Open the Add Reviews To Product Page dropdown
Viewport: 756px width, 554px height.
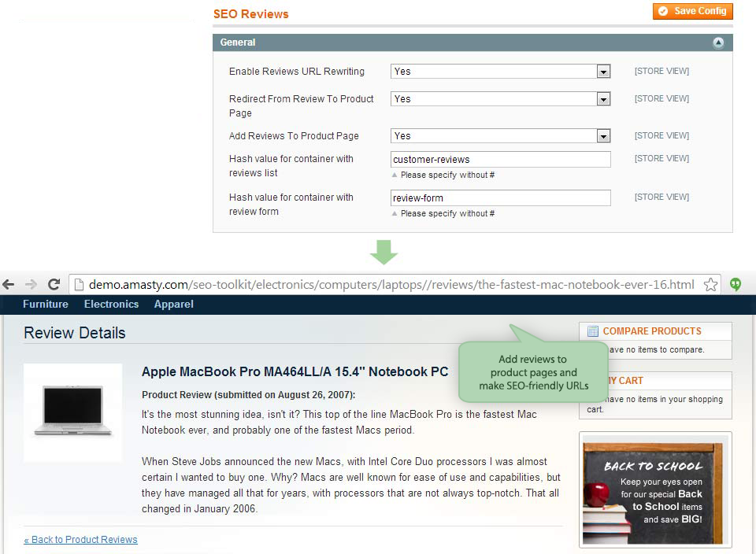coord(501,136)
